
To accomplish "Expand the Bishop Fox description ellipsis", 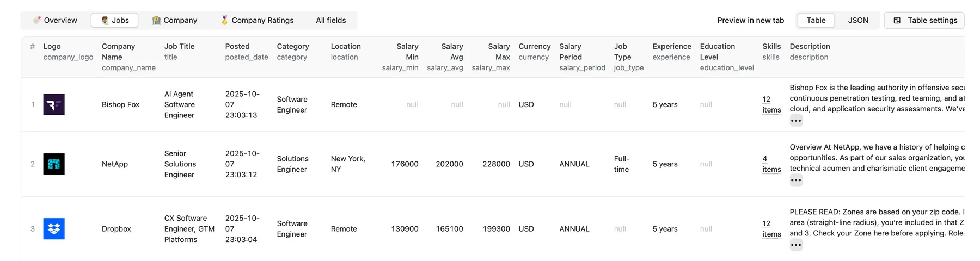I will point(796,121).
